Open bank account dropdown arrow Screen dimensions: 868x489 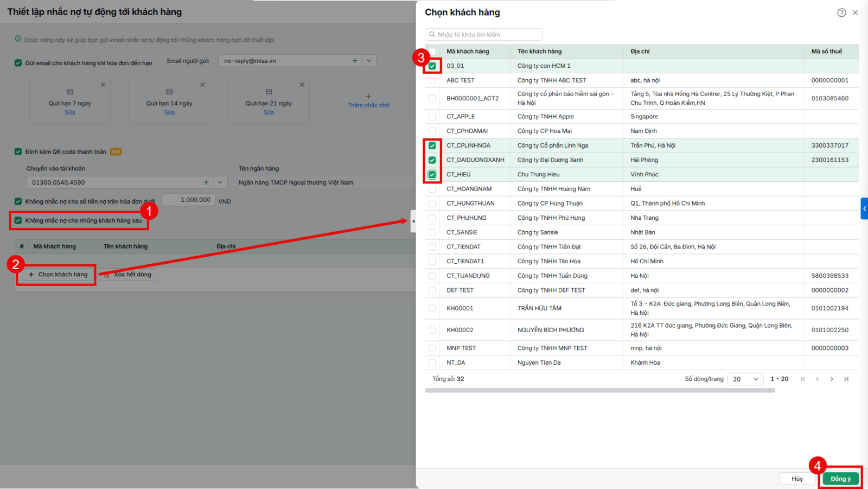(x=220, y=182)
